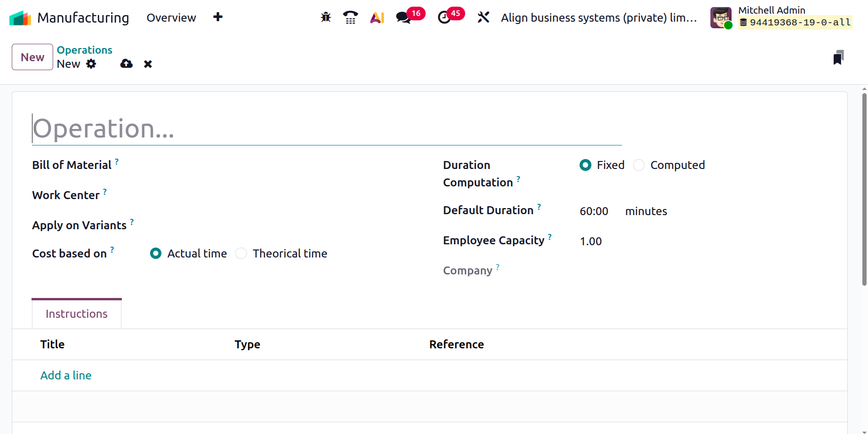Open the gear actions menu beside New
Viewport: 868px width, 434px height.
pos(91,64)
